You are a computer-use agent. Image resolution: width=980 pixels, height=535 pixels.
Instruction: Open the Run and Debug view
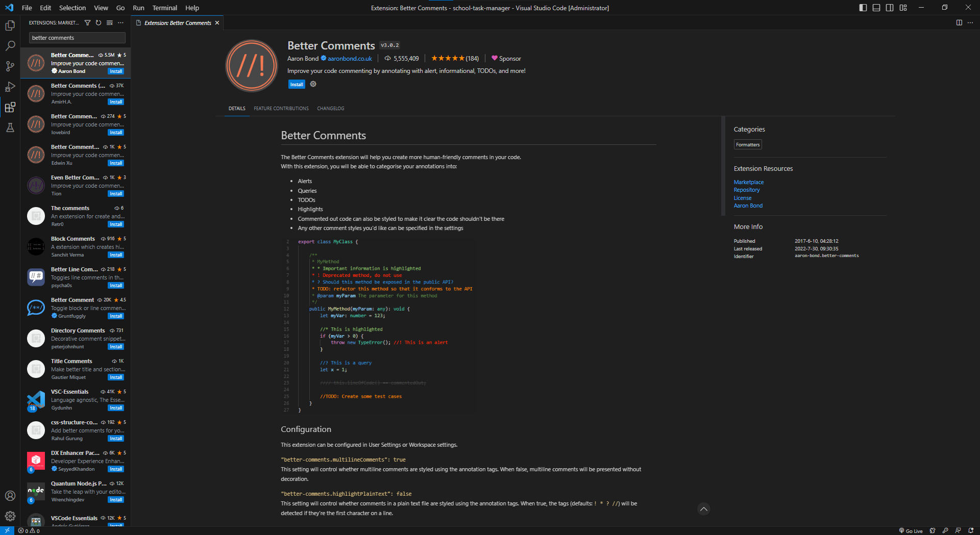click(x=10, y=87)
